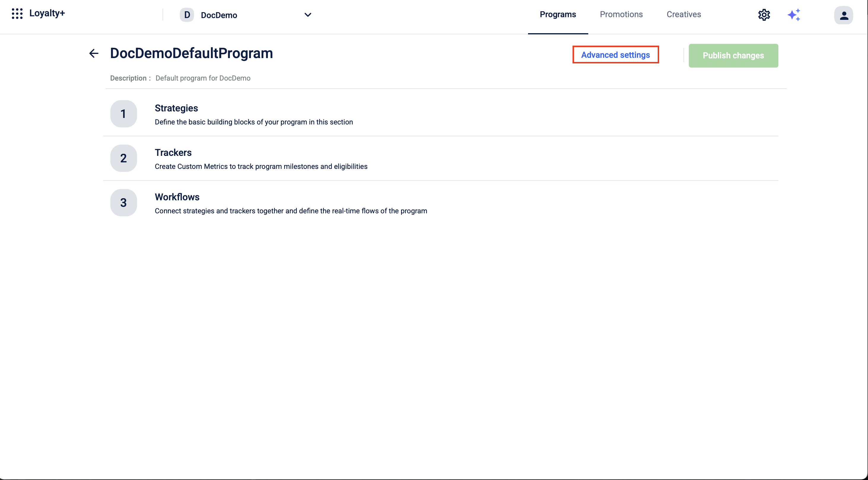Open the DocDemo organization selector

point(219,15)
